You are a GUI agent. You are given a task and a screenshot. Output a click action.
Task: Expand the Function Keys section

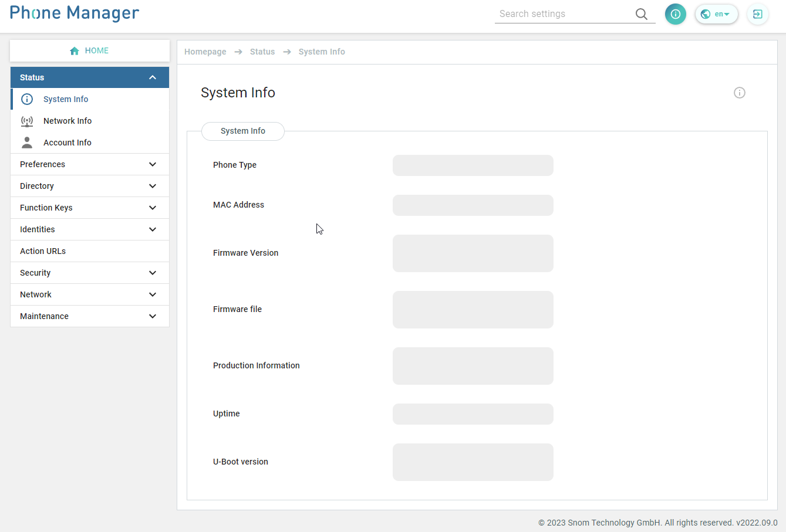pyautogui.click(x=90, y=208)
